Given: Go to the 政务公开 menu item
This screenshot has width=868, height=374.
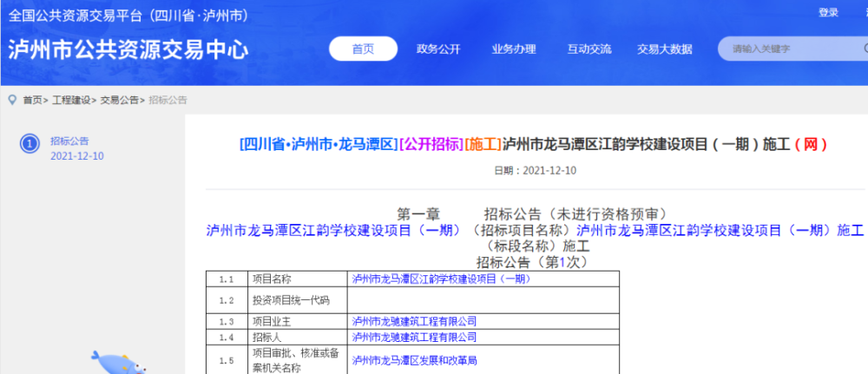Looking at the screenshot, I should (x=437, y=49).
